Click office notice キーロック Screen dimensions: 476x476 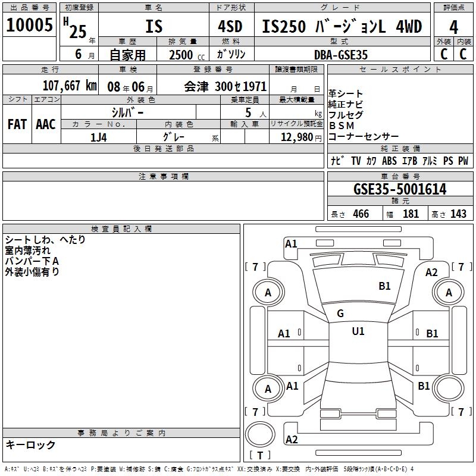pyautogui.click(x=30, y=444)
